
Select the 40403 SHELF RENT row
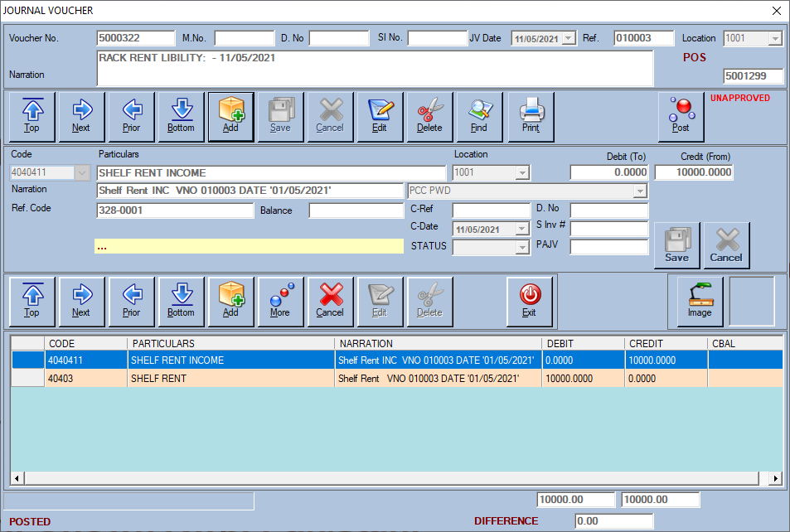(397, 379)
